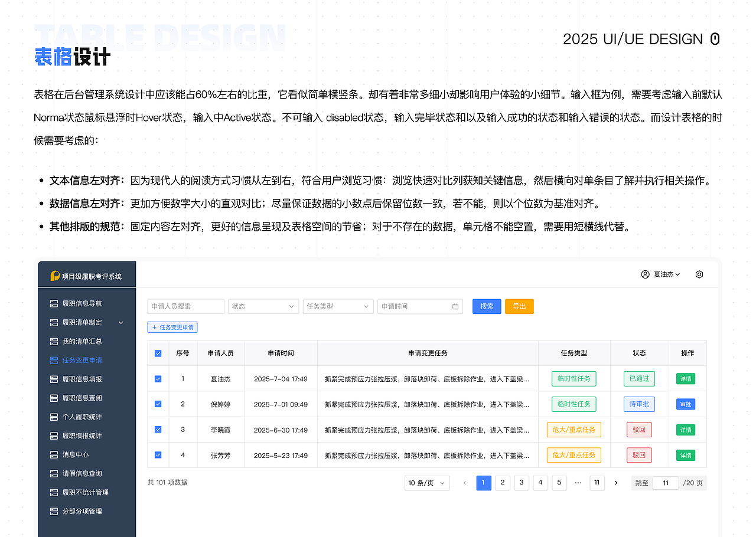The height and width of the screenshot is (537, 756).
Task: Click the blue 搜索 button
Action: point(487,306)
